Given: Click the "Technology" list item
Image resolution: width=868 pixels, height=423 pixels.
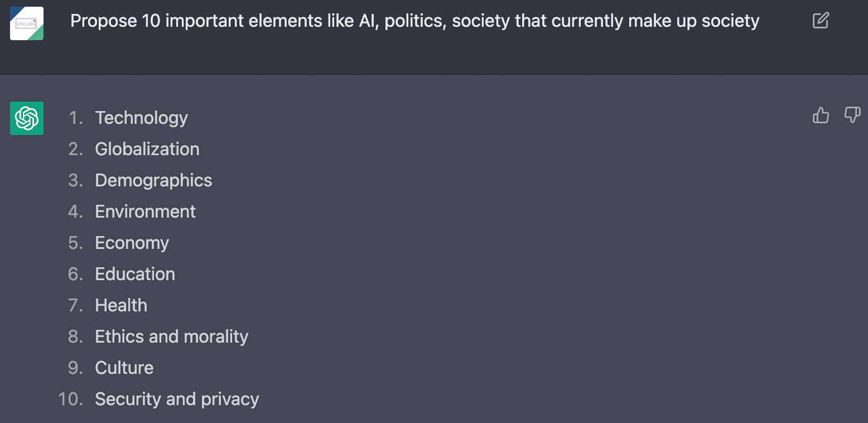Looking at the screenshot, I should pos(141,118).
